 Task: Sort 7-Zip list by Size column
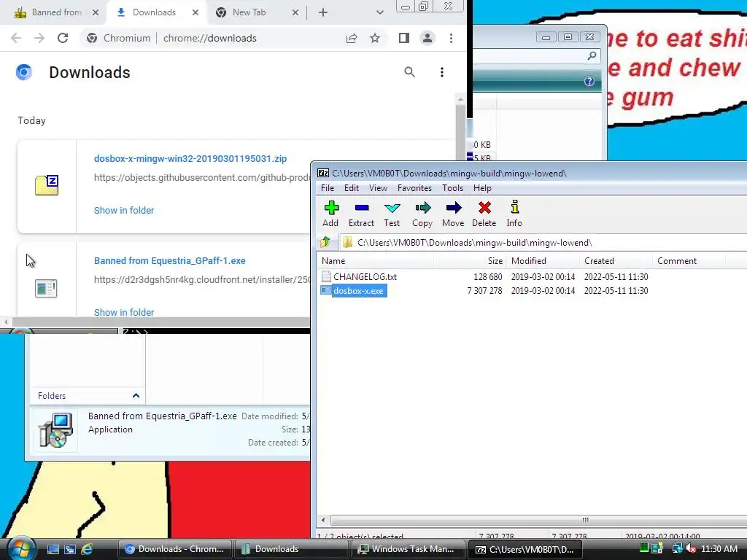470,261
